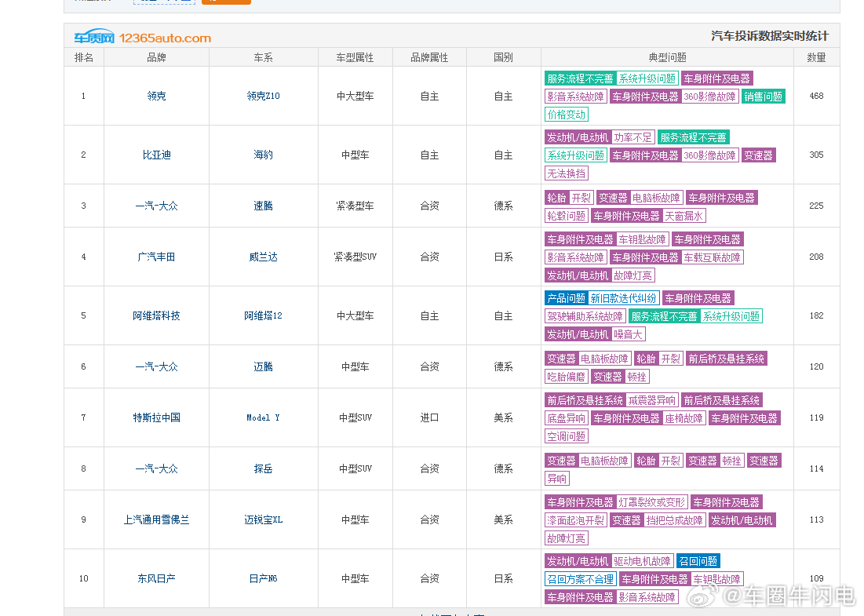Click the 召回问题 tag in the 日产N6 row
Image resolution: width=864 pixels, height=616 pixels.
point(698,560)
